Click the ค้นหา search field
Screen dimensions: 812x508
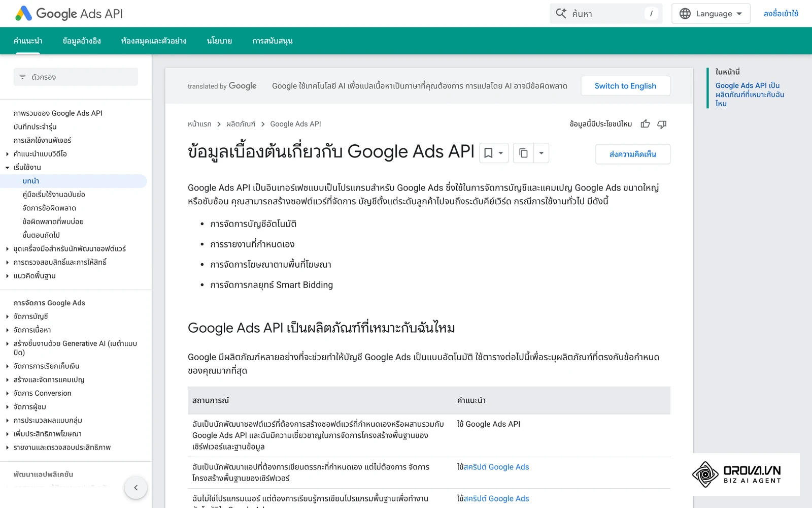606,14
